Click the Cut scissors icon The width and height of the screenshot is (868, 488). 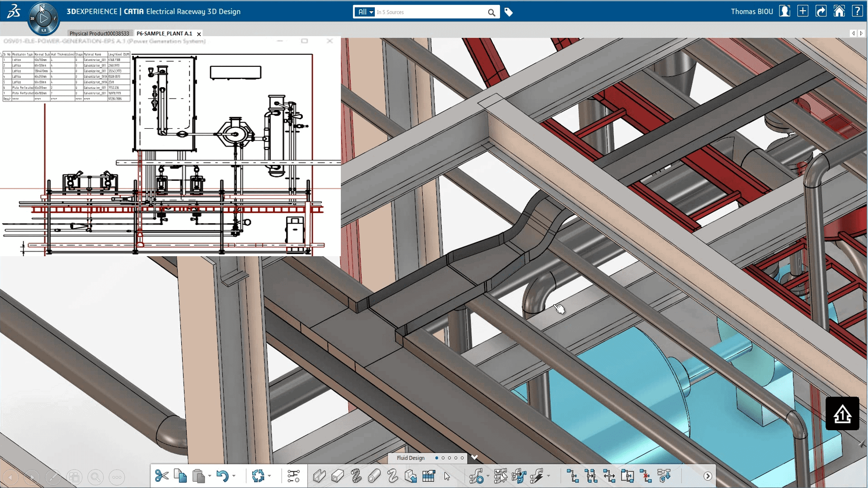pos(161,476)
